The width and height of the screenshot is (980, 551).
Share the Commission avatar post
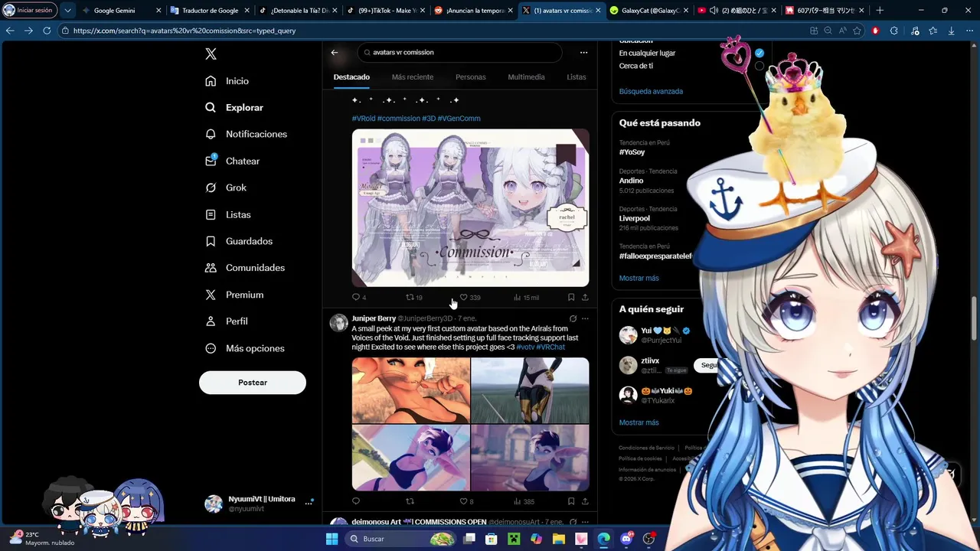click(585, 297)
